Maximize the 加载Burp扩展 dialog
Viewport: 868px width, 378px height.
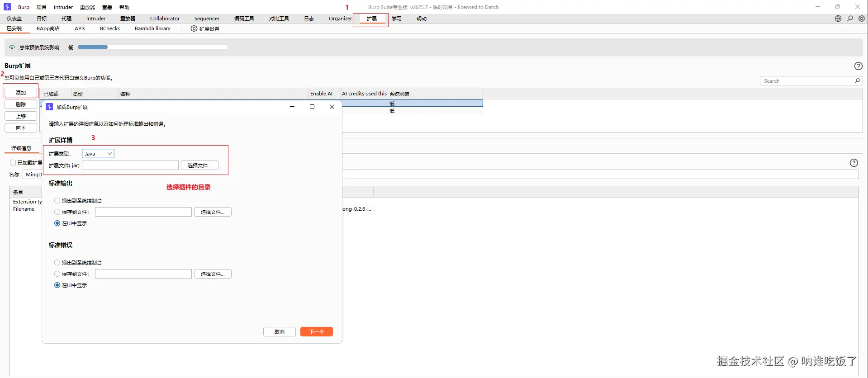click(x=312, y=107)
